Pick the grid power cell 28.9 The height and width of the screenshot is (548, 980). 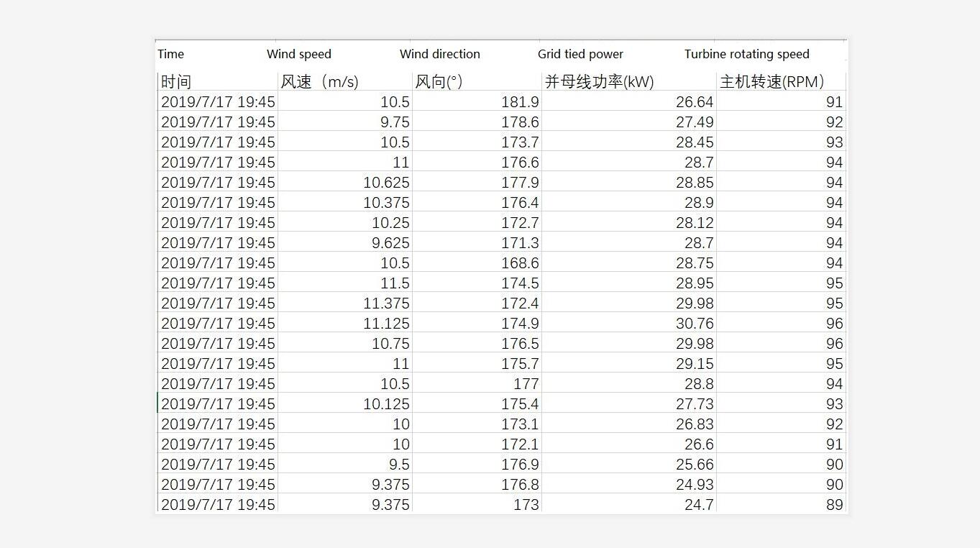[628, 203]
